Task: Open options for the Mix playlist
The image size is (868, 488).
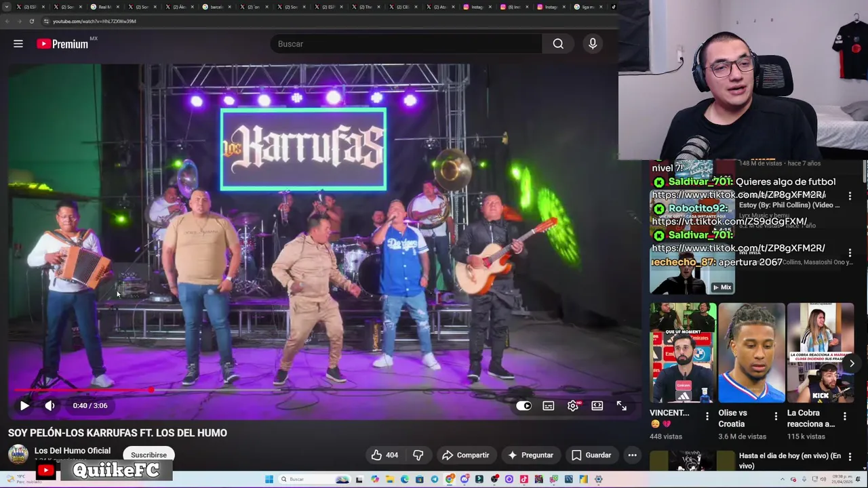Action: point(850,253)
